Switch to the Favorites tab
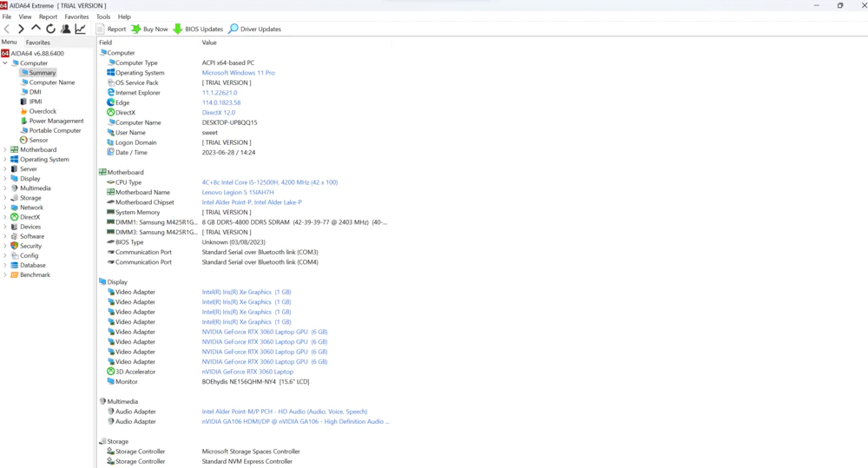The height and width of the screenshot is (468, 868). point(37,43)
